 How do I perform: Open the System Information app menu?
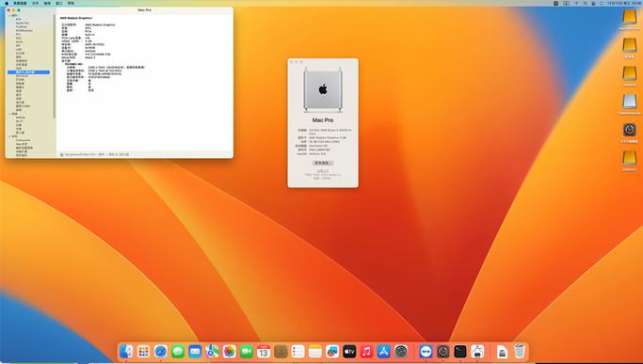[20, 3]
